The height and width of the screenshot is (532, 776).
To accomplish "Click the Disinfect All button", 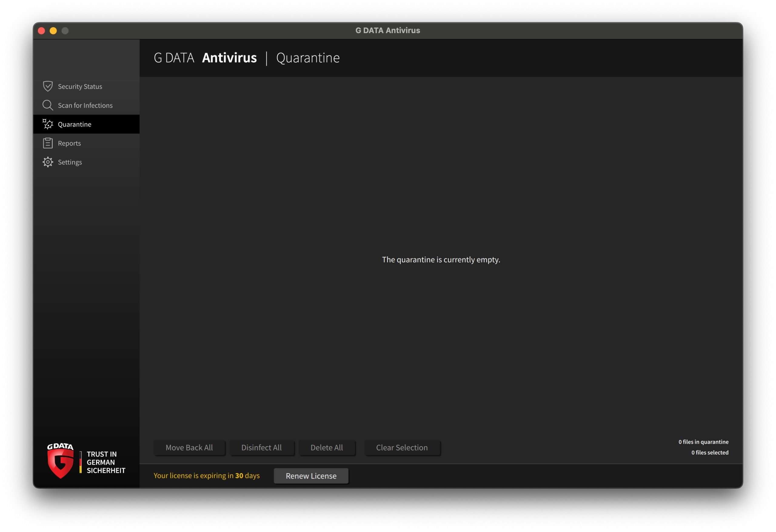I will pos(262,448).
